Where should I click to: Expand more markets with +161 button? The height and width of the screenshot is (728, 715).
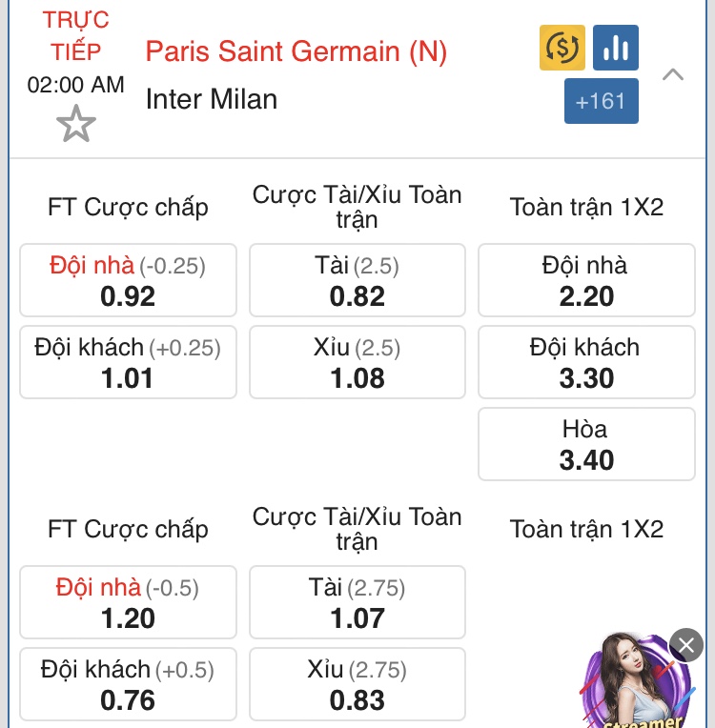pyautogui.click(x=602, y=101)
